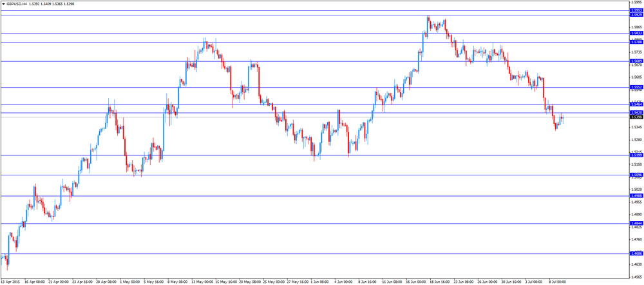Click the 1.5464 resistance level tag
644x285 pixels.
tap(636, 105)
